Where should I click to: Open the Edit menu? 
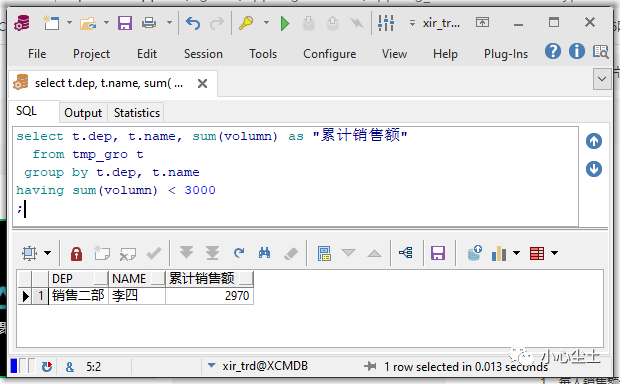click(x=147, y=54)
